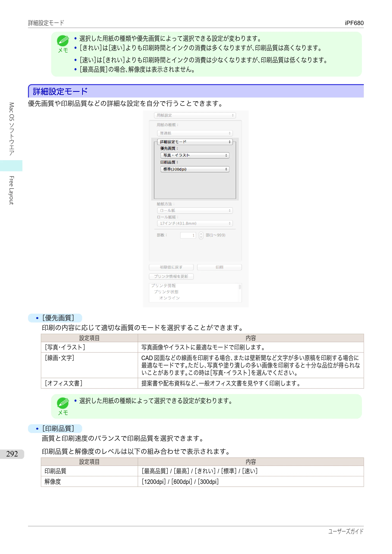
Task: Click the 用紙の種類 label
Action: click(x=167, y=125)
